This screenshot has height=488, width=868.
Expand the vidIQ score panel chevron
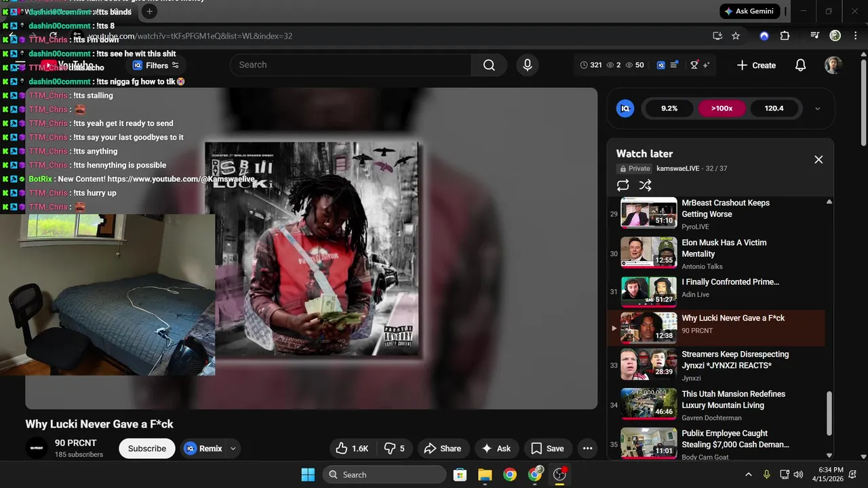click(817, 108)
